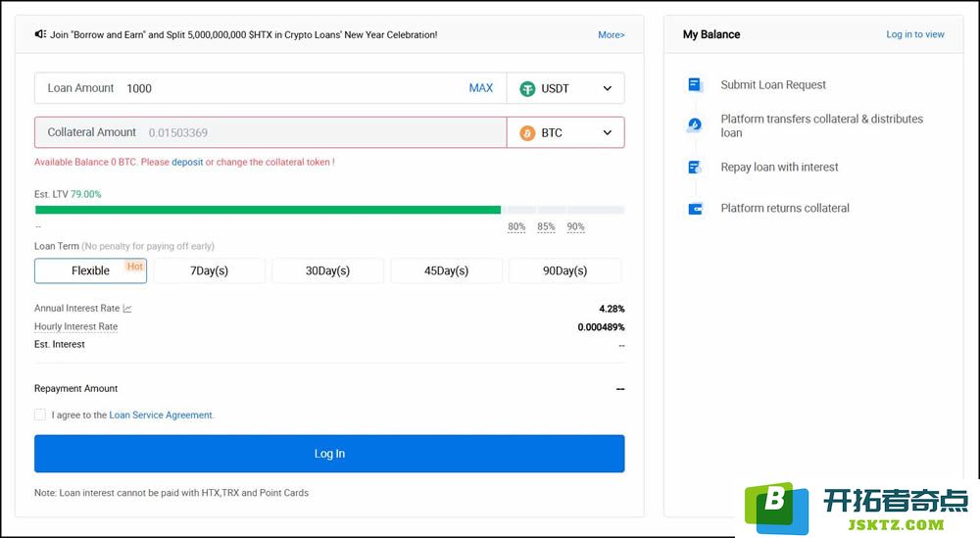Open the deposit link in warning

pyautogui.click(x=187, y=162)
